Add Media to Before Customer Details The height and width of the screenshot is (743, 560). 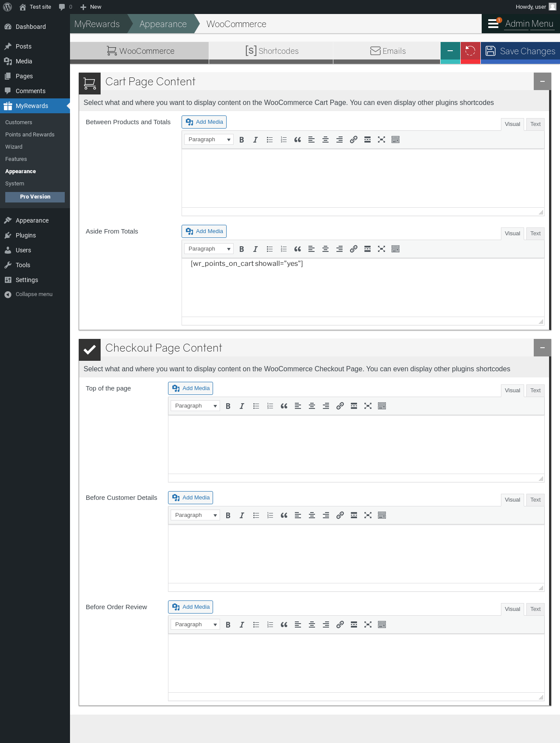(191, 498)
